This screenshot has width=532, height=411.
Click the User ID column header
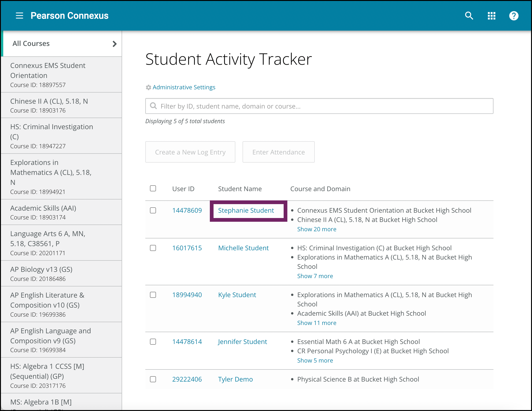coord(183,189)
